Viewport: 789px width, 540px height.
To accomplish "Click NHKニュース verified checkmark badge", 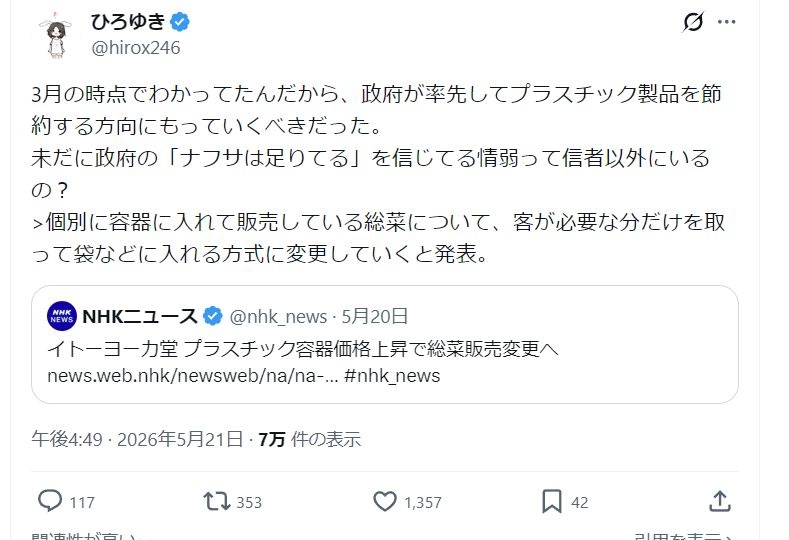I will tap(213, 316).
